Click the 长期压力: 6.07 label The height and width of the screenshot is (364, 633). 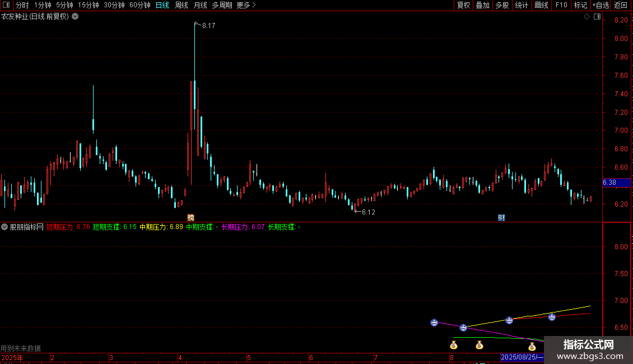point(243,227)
